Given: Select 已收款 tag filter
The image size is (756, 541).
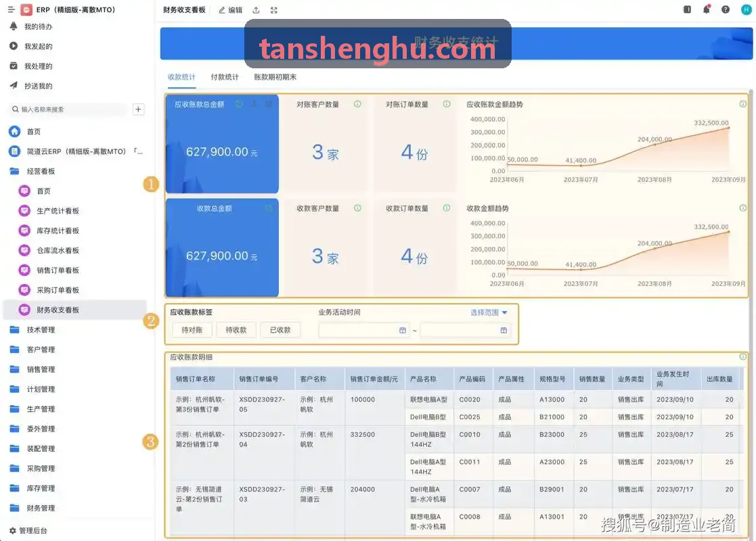Looking at the screenshot, I should tap(280, 330).
